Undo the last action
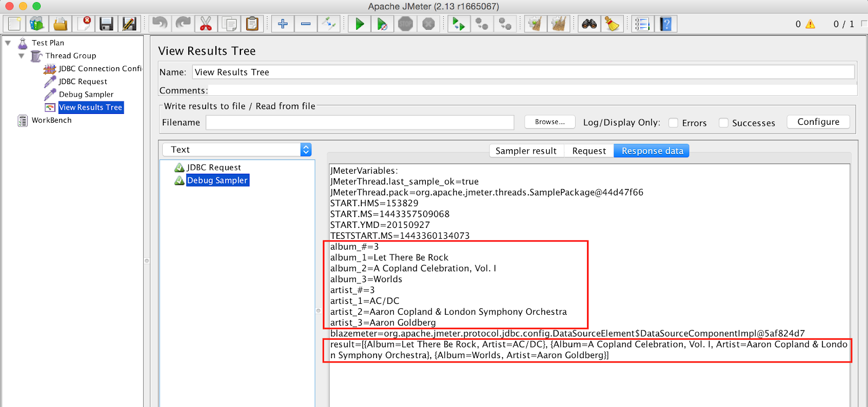 pos(159,24)
